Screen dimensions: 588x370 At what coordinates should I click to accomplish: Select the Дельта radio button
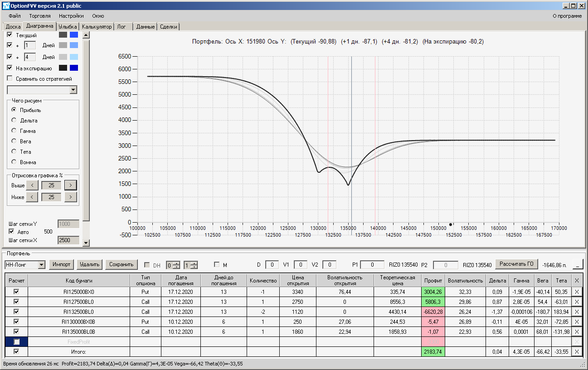point(14,121)
